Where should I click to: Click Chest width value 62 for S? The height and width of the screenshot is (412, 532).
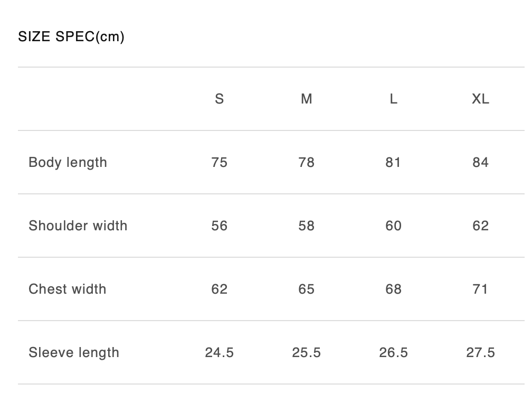pos(219,289)
